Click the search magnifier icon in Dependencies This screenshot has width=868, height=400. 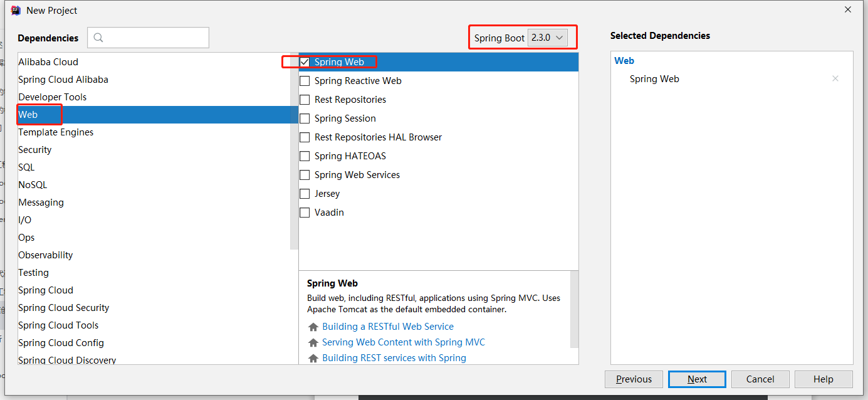pyautogui.click(x=98, y=38)
